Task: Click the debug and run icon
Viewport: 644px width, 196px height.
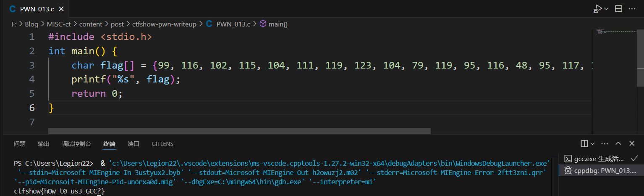Action: pyautogui.click(x=597, y=9)
